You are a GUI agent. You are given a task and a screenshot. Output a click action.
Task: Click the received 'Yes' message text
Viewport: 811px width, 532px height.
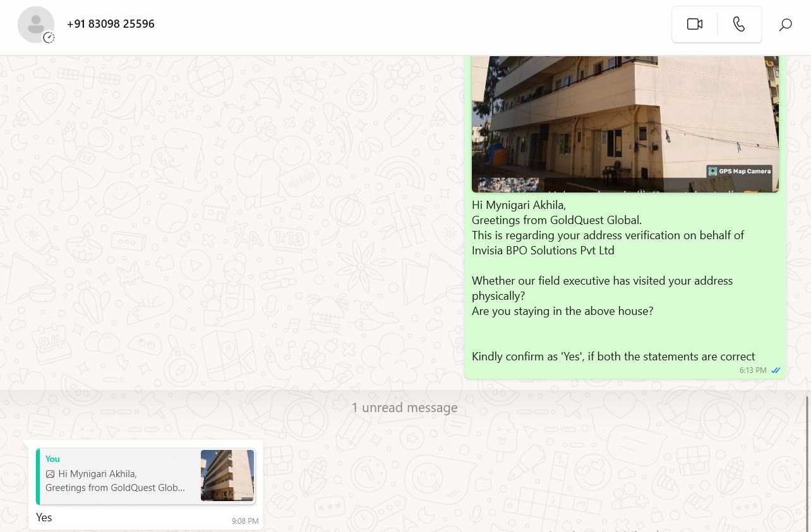[44, 517]
